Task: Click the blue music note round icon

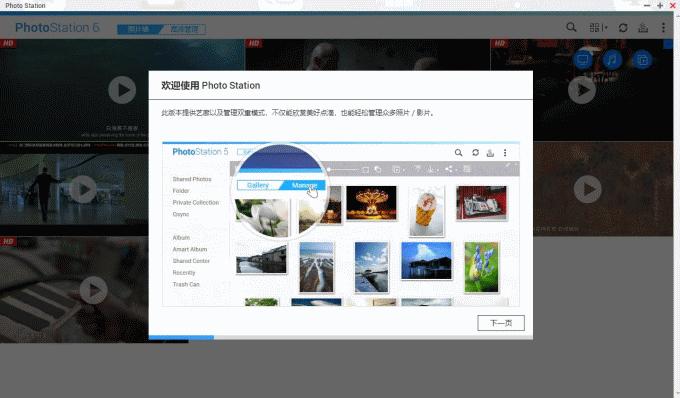Action: tap(612, 60)
